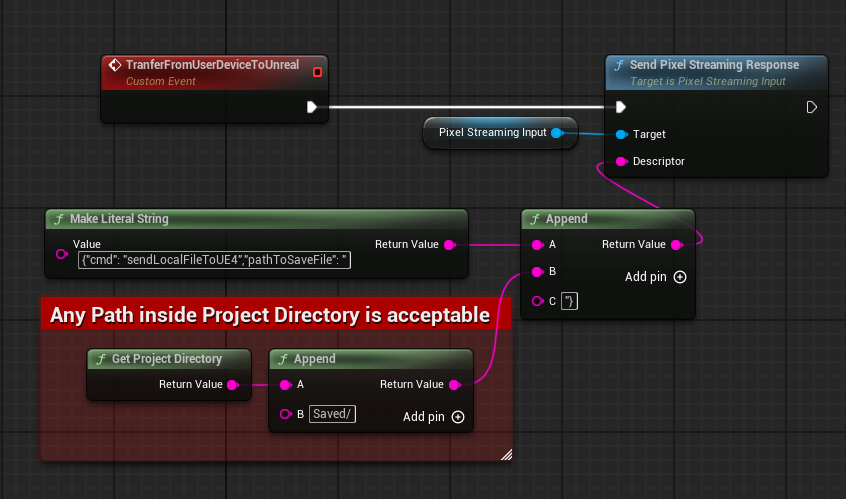
Task: Edit the C pin text field on Append
Action: tap(569, 301)
